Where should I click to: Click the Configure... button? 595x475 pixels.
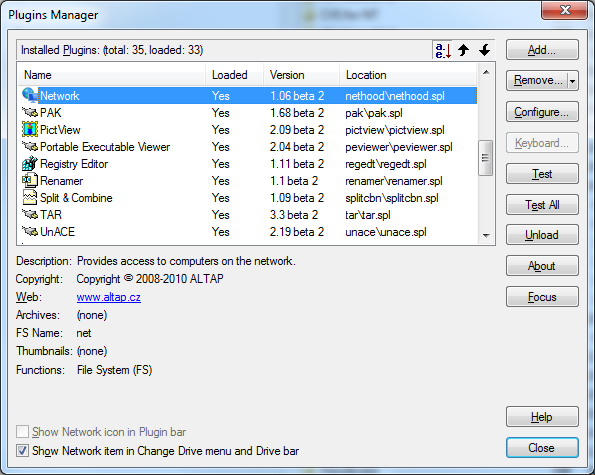[x=542, y=112]
